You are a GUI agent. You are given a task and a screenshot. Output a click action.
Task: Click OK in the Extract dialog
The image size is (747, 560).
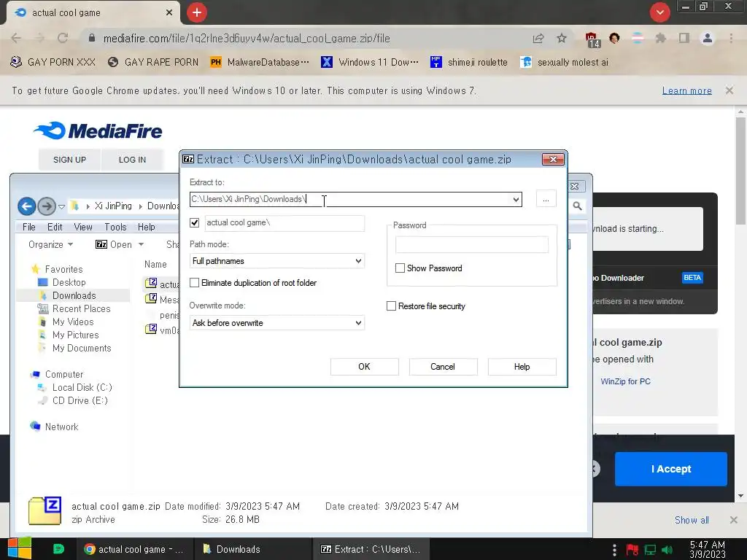[365, 367]
